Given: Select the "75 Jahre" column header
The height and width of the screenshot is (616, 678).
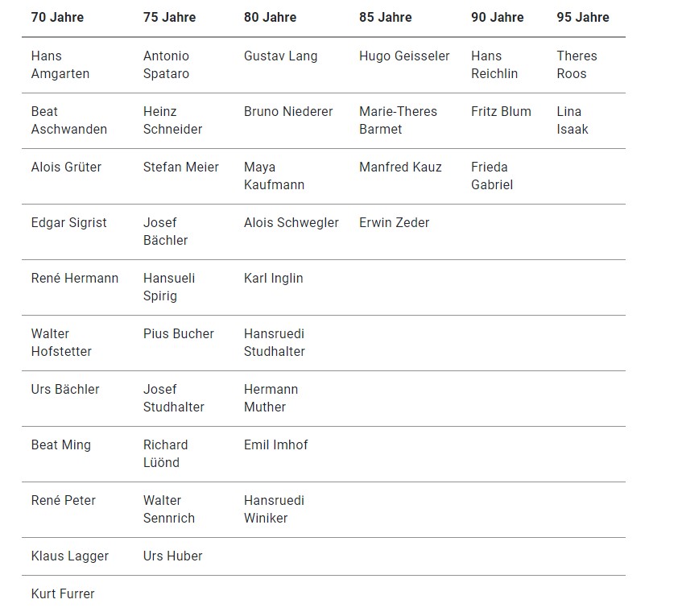Looking at the screenshot, I should 169,17.
